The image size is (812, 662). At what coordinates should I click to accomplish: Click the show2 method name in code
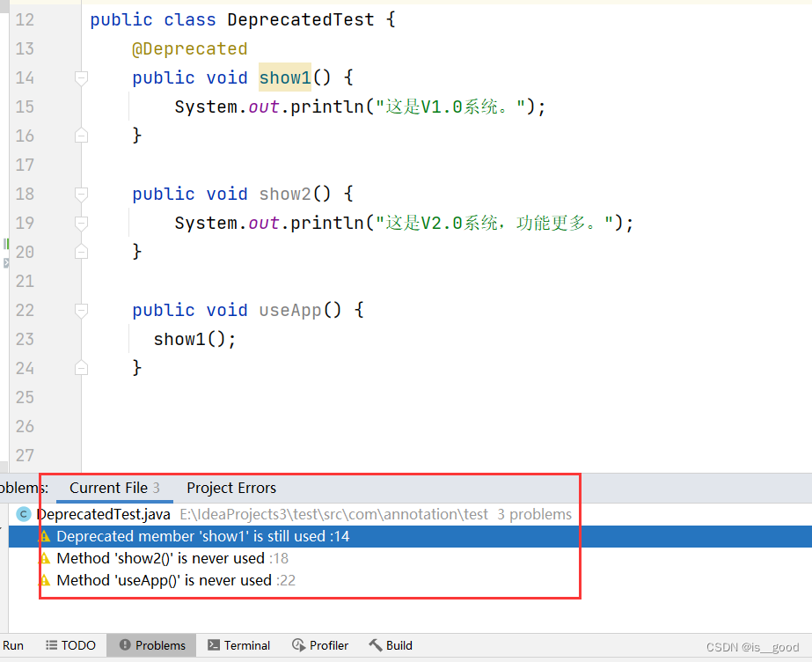pos(285,195)
